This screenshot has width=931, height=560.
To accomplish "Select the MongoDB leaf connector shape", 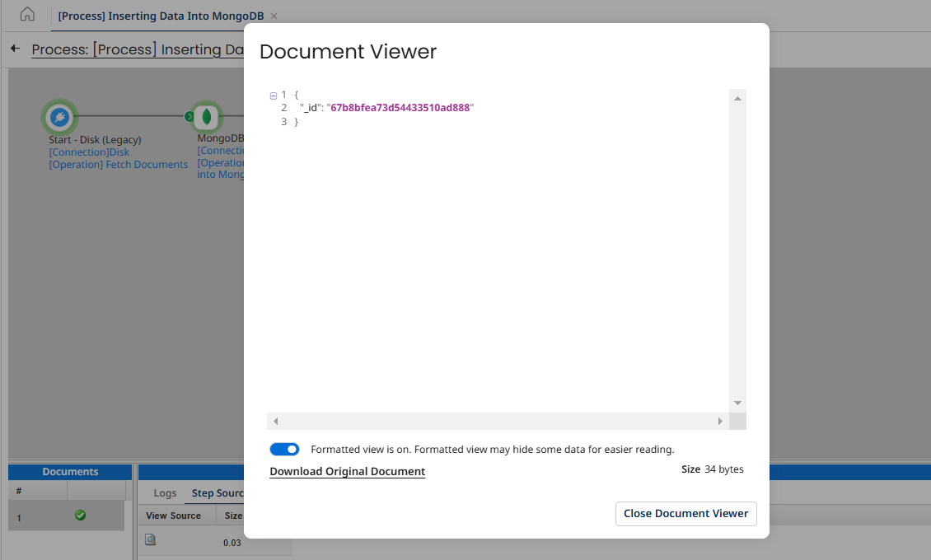I will pos(208,117).
